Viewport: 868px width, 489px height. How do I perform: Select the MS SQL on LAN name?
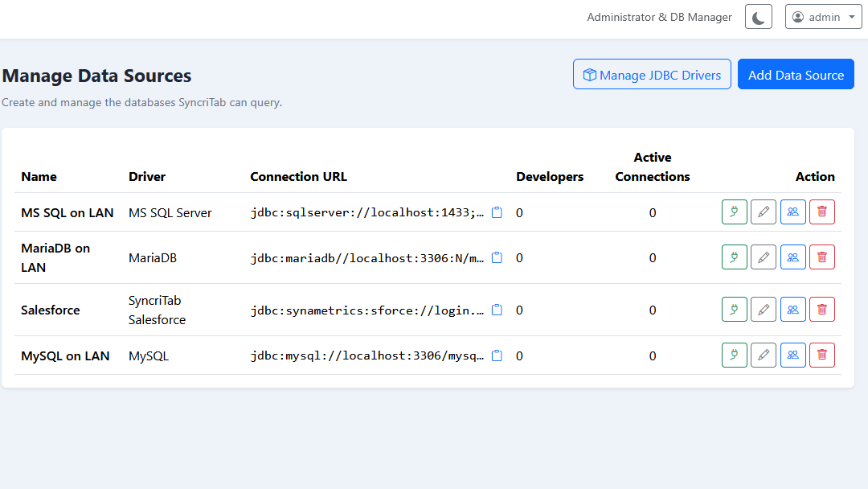67,212
